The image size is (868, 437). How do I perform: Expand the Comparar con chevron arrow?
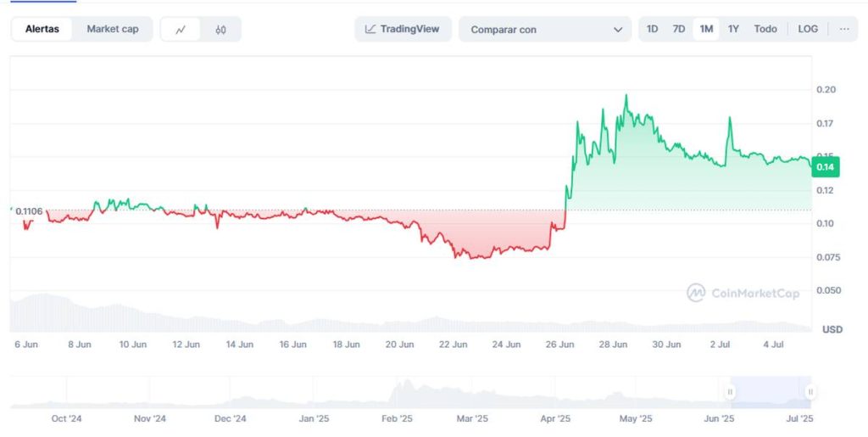(x=617, y=30)
